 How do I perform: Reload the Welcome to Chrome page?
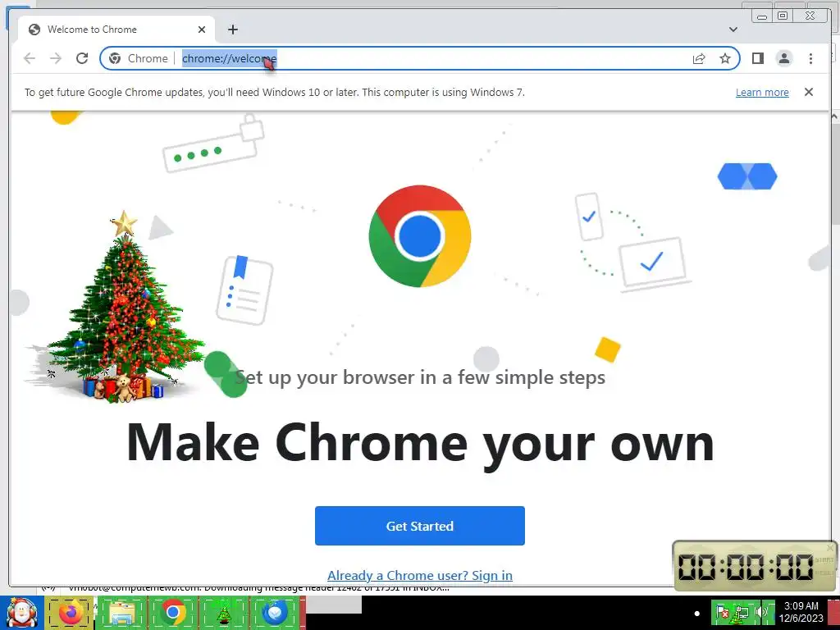tap(82, 58)
